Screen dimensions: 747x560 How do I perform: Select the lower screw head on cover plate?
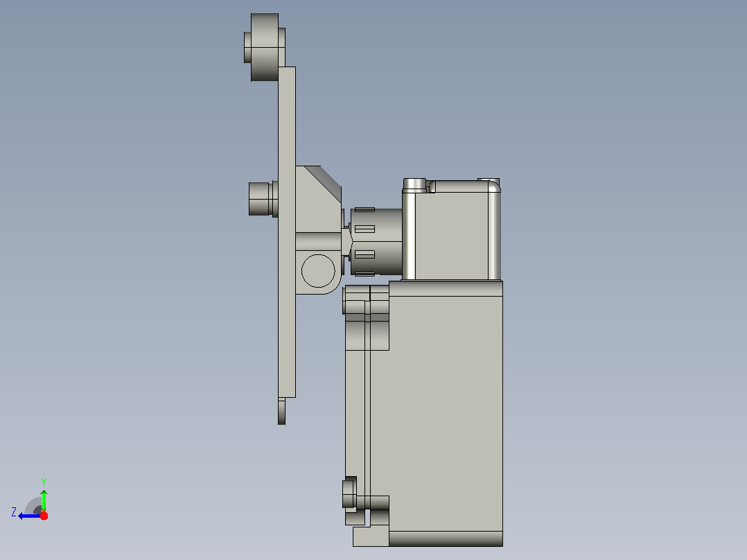[x=349, y=493]
